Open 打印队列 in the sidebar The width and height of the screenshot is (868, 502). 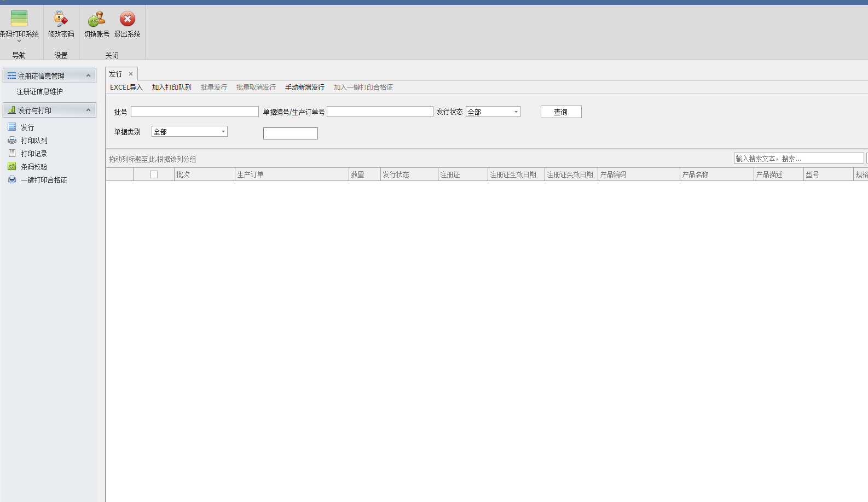pyautogui.click(x=34, y=141)
